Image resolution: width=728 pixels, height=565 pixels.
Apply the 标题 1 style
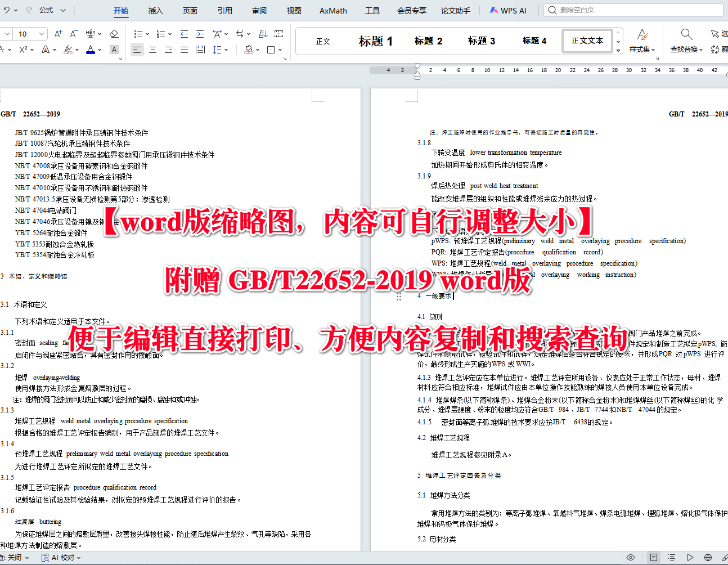pos(375,41)
